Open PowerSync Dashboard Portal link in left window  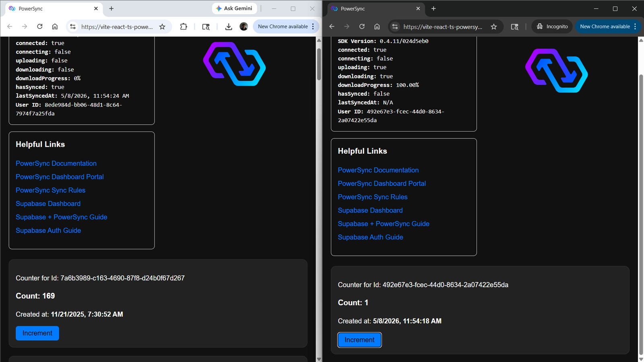pyautogui.click(x=60, y=177)
